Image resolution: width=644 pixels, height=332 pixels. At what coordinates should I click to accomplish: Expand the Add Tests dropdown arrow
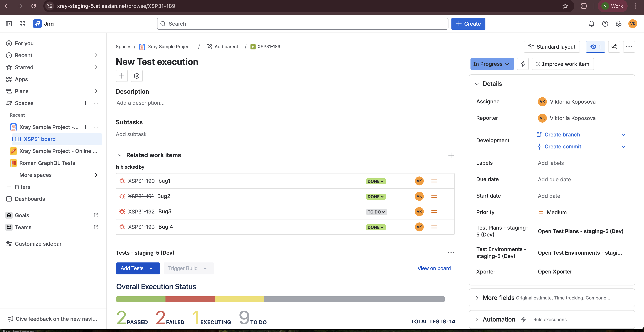click(151, 268)
